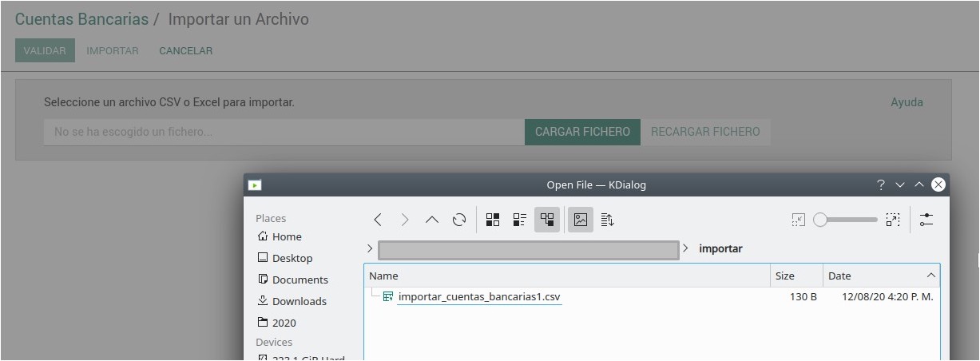Toggle the file preview button
Viewport: 980px width, 361px height.
[x=581, y=220]
